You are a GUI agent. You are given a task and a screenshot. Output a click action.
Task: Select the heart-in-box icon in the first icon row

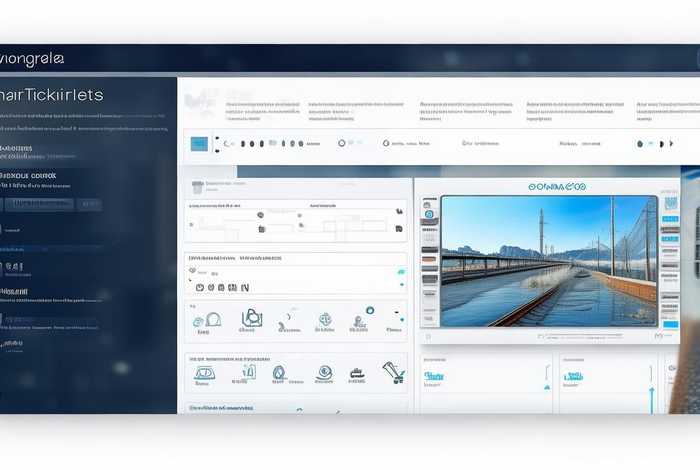250,319
